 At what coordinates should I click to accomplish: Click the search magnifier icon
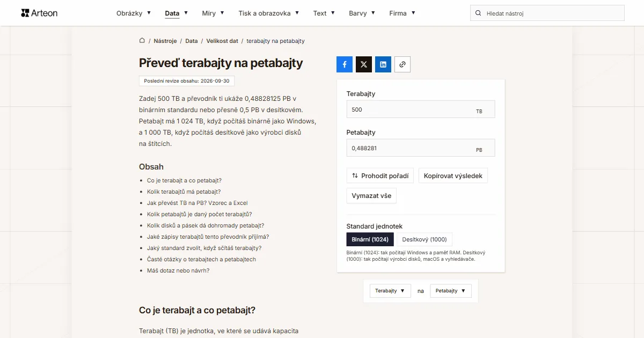(x=478, y=13)
